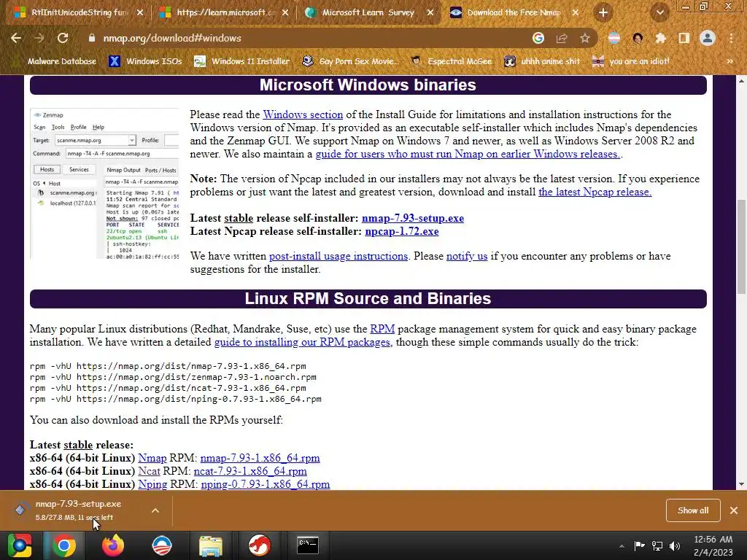This screenshot has height=560, width=747.
Task: Click the Zenmap screenshot thumbnail
Action: coord(104,184)
